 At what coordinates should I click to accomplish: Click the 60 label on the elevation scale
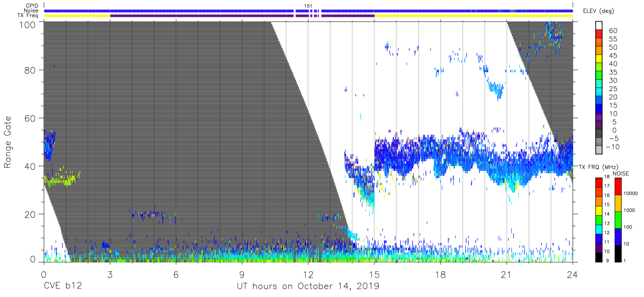coord(613,30)
